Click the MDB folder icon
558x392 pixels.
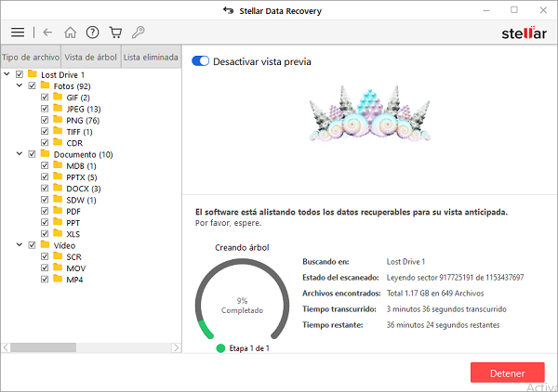point(58,165)
